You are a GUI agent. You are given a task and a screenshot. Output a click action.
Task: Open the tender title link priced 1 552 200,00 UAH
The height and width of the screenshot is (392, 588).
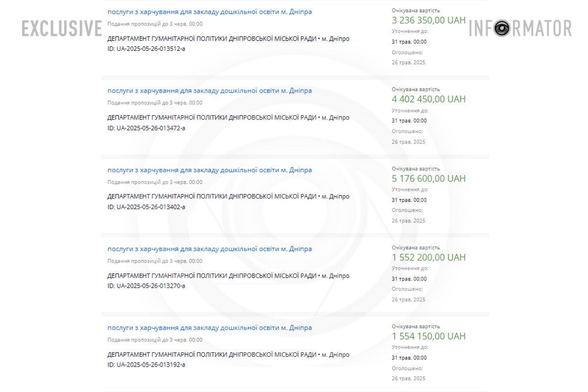click(209, 249)
